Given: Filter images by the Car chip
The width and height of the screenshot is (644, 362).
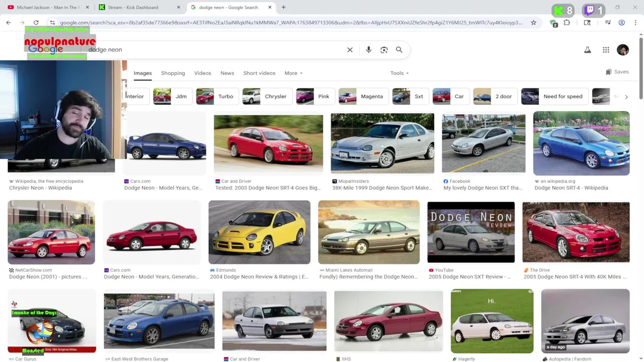Looking at the screenshot, I should [450, 97].
